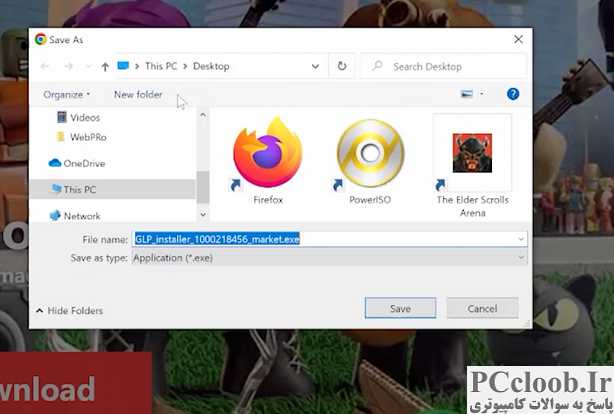Viewport: 614px width, 414px height.
Task: Click the Back navigation arrow
Action: point(45,67)
